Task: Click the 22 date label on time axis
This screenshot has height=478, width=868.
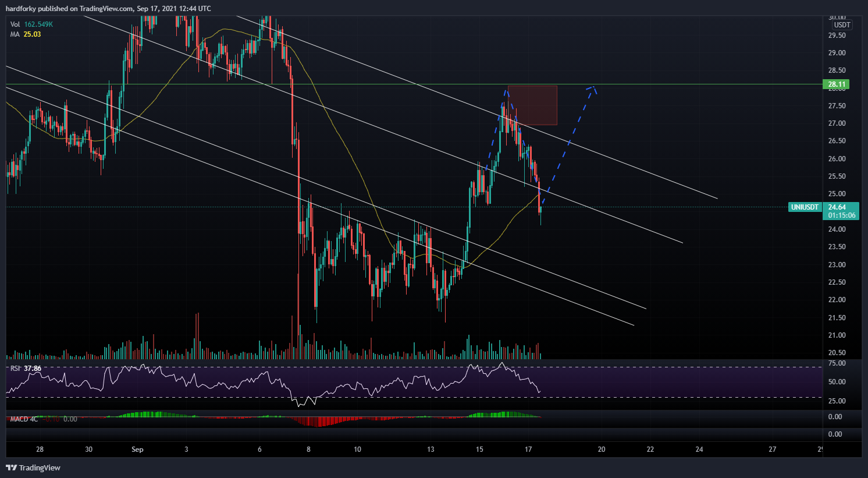Action: click(650, 449)
